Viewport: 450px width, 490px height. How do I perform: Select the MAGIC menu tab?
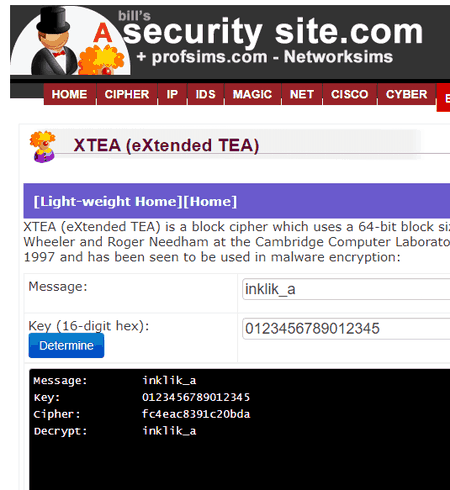point(252,94)
